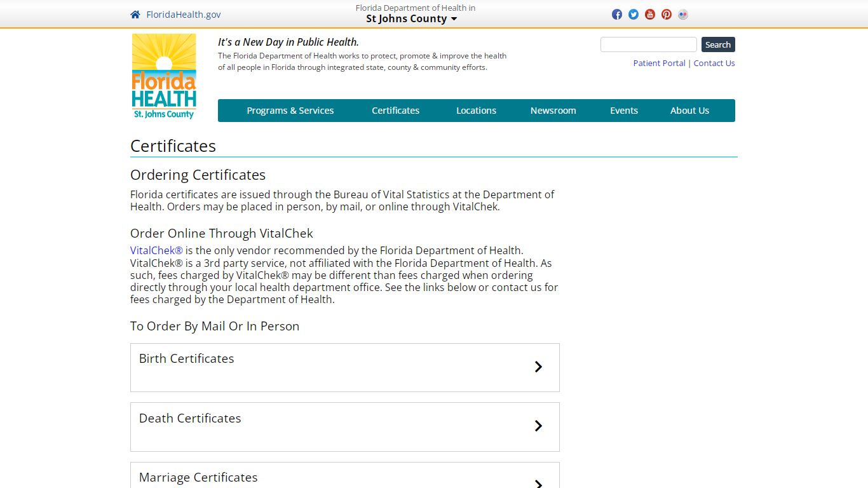This screenshot has height=488, width=868.
Task: Open the Twitter social icon
Action: 634,15
